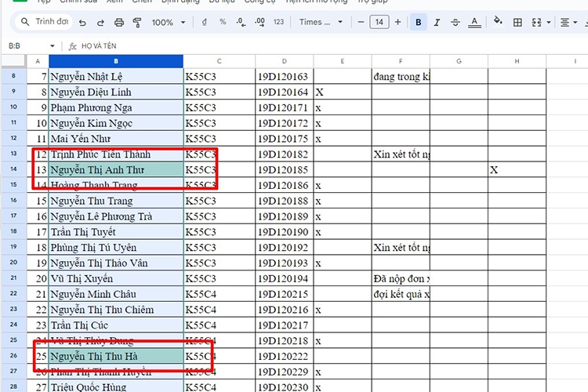This screenshot has width=588, height=392.
Task: Click cell 19D120222
Action: 285,356
